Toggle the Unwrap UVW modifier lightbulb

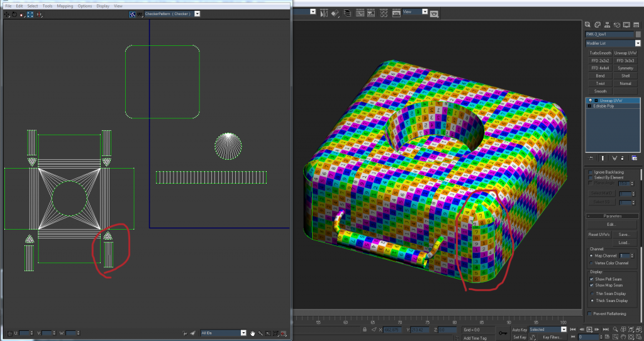(590, 101)
